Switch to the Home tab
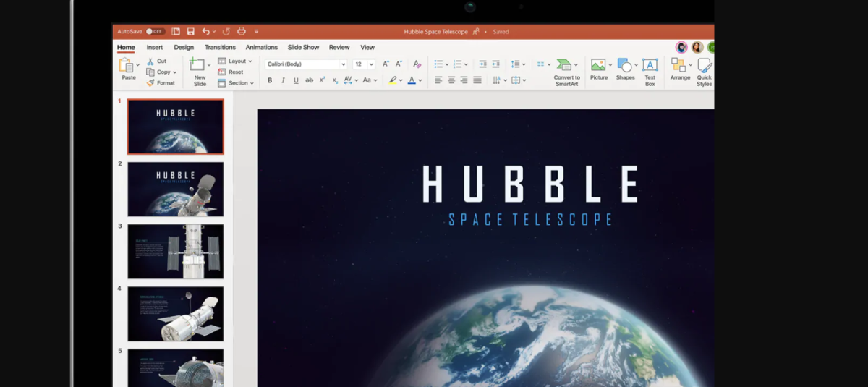Viewport: 868px width, 387px height. (126, 48)
